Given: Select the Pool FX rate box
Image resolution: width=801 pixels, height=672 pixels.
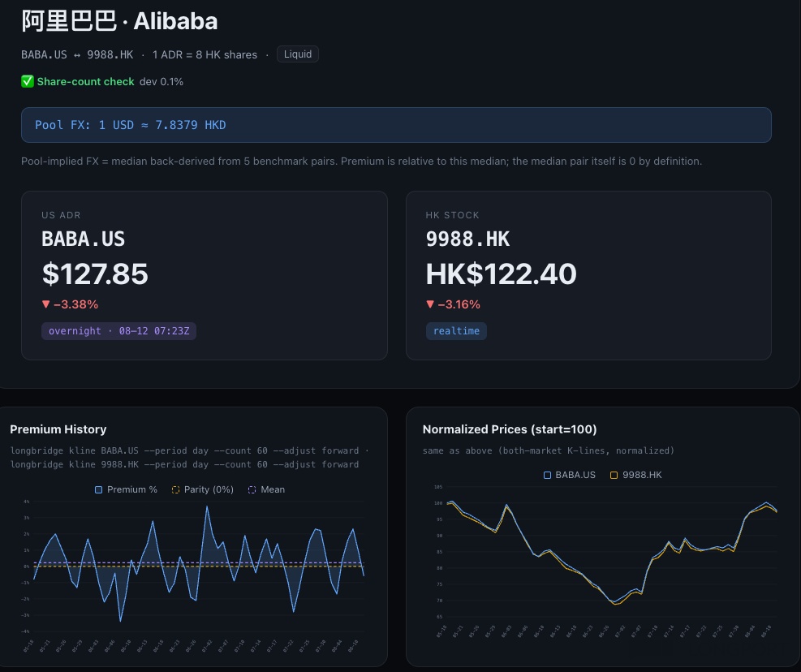Looking at the screenshot, I should tap(396, 125).
